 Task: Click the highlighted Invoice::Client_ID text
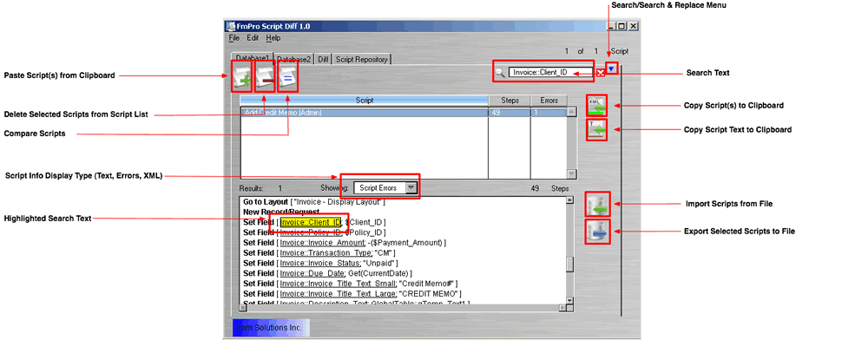click(311, 222)
